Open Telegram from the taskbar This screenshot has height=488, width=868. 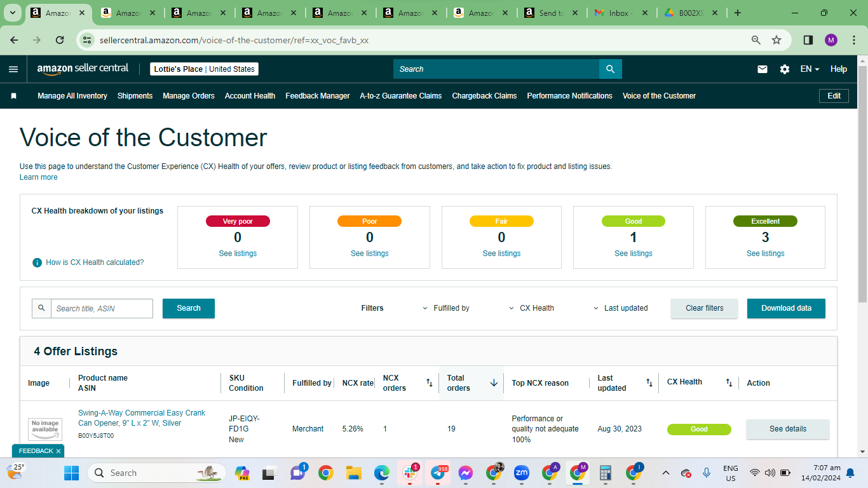click(438, 473)
